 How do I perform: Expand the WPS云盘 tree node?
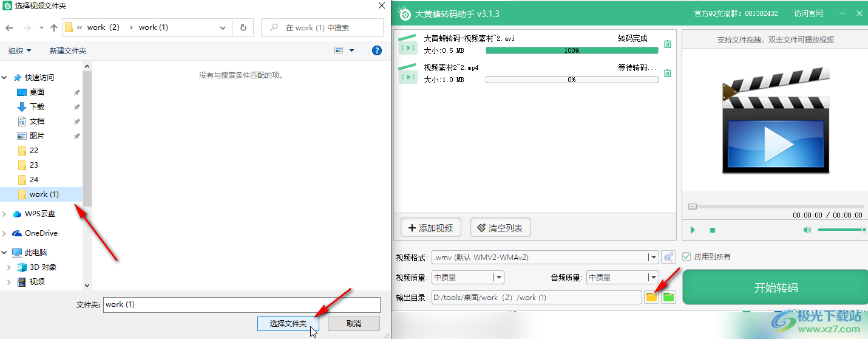point(5,213)
